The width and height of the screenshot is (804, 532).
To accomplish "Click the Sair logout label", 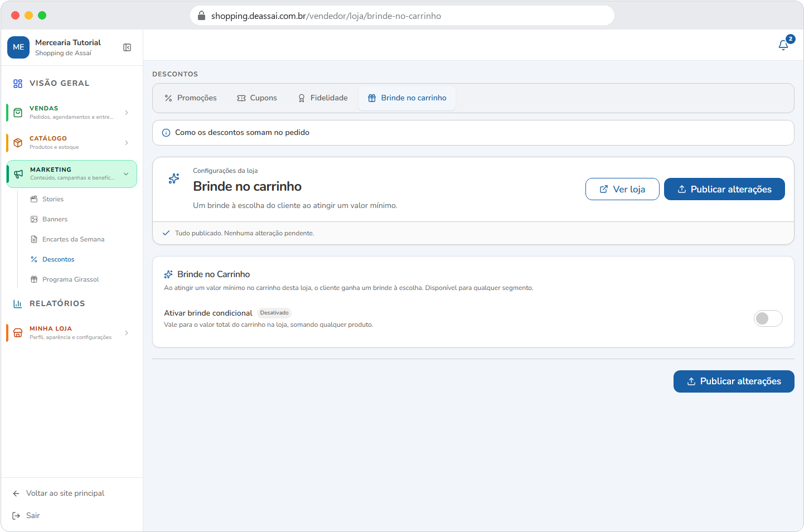I will pyautogui.click(x=33, y=516).
